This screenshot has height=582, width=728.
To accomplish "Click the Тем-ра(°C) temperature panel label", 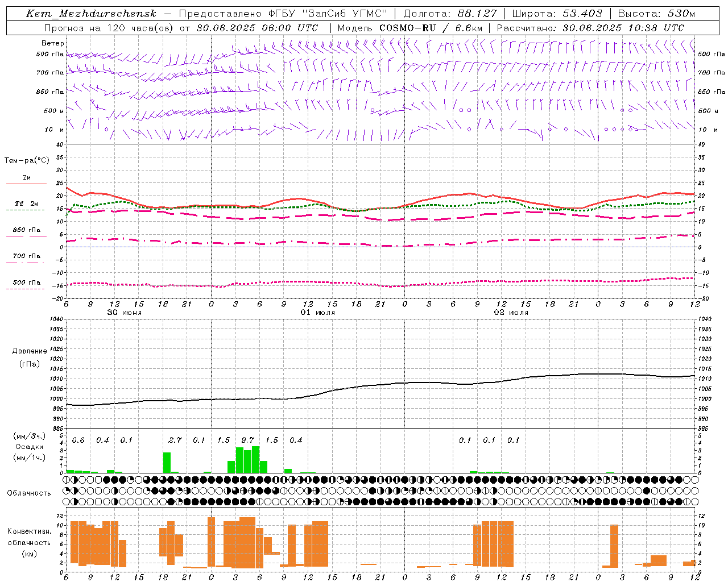I will tap(27, 161).
